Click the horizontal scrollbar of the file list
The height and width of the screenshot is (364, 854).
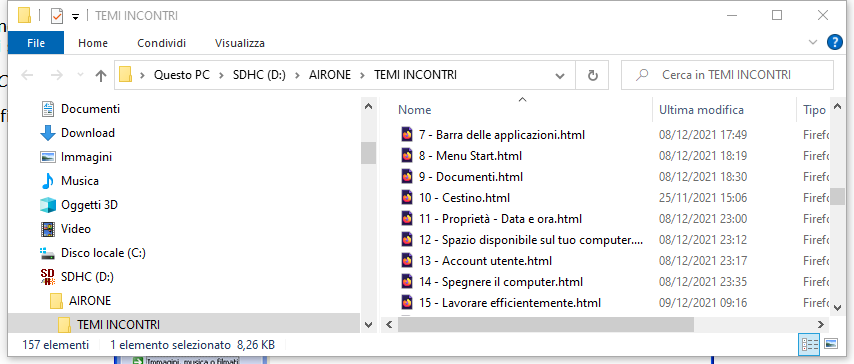(546, 324)
